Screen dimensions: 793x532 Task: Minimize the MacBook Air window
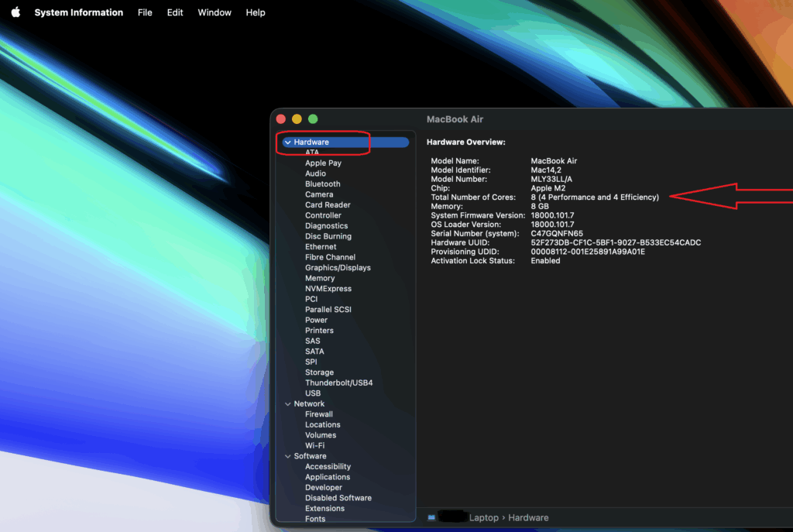coord(297,119)
